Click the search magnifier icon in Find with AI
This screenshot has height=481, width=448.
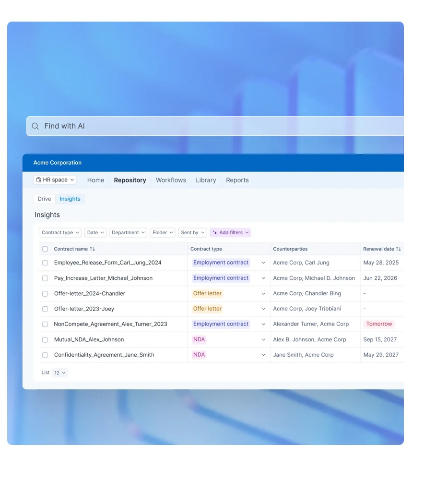click(x=35, y=126)
